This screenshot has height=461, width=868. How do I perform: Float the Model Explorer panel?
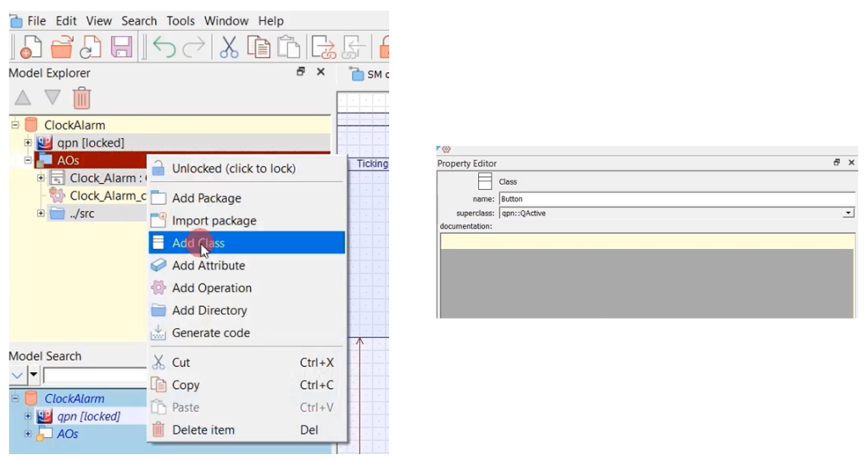[301, 71]
